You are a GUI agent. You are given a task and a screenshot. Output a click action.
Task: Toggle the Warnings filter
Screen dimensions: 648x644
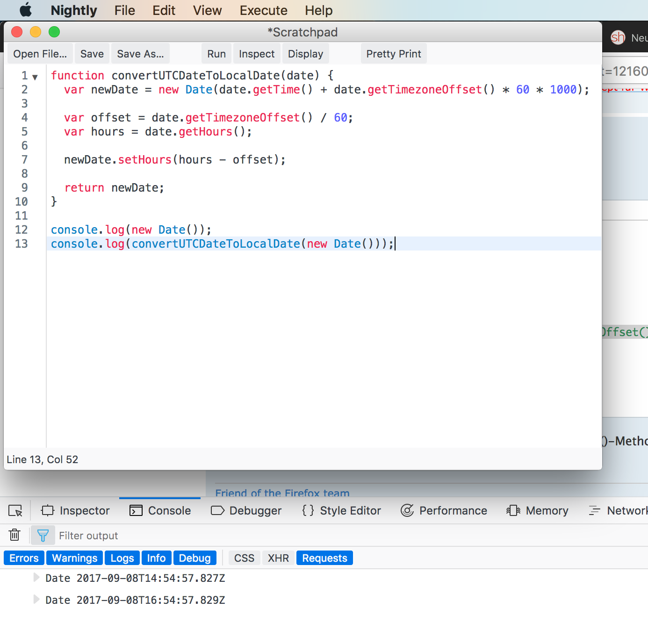pyautogui.click(x=74, y=558)
